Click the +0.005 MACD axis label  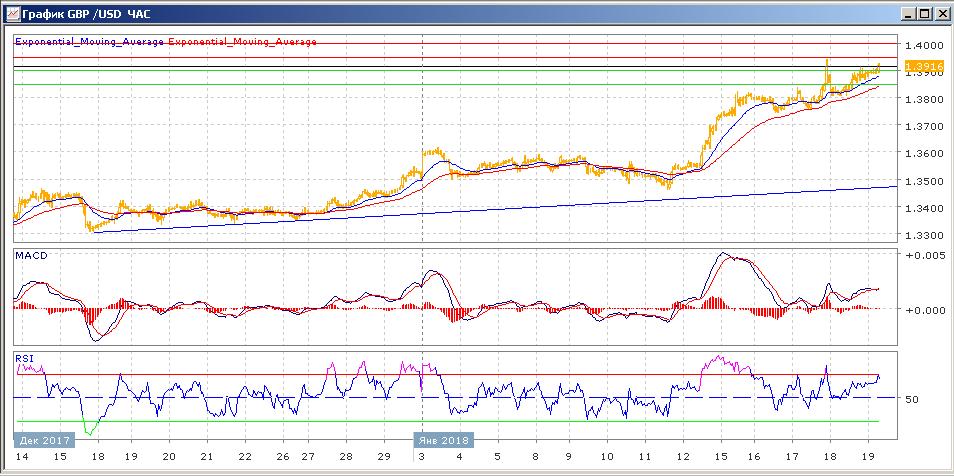(925, 256)
